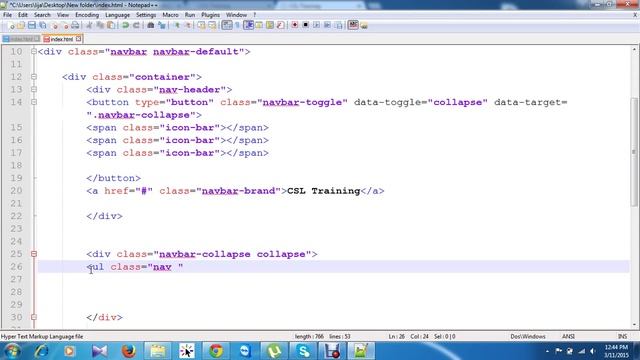This screenshot has width=640, height=360.
Task: Collapse fold marker at line 12
Action: coord(34,77)
